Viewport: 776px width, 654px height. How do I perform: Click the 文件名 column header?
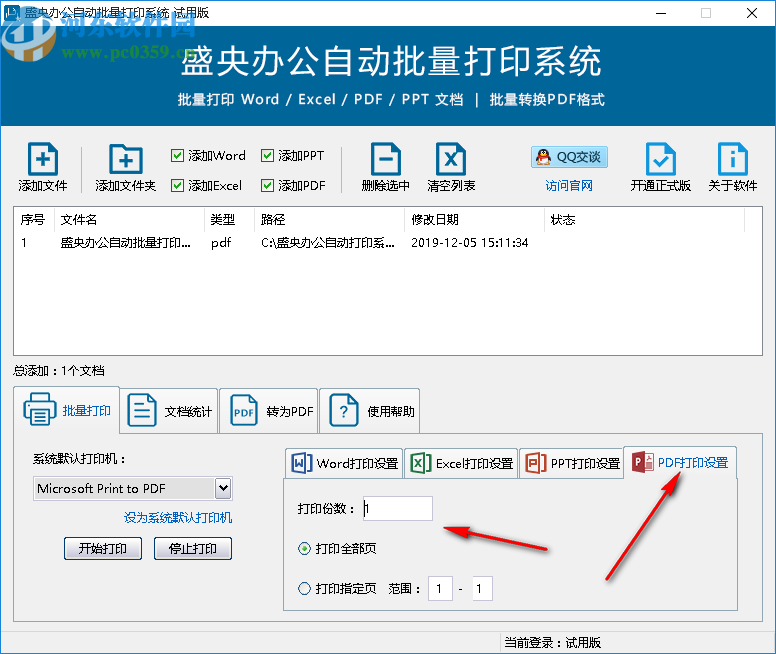pos(130,219)
